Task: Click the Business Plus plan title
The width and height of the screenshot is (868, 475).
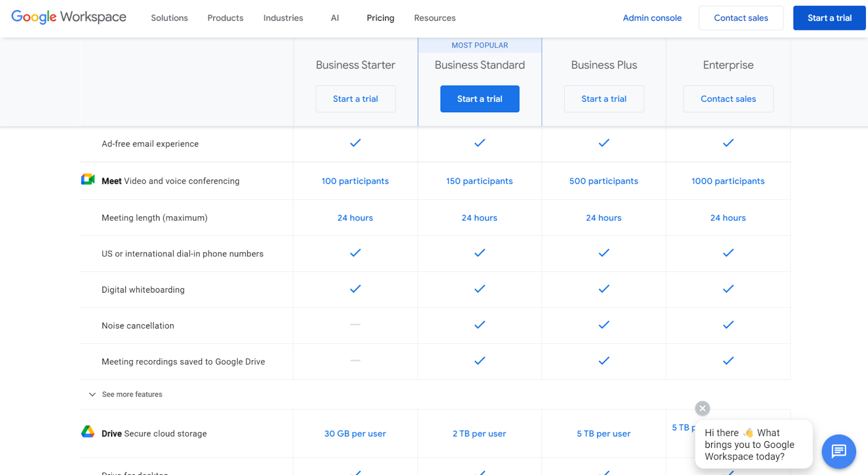Action: (x=604, y=65)
